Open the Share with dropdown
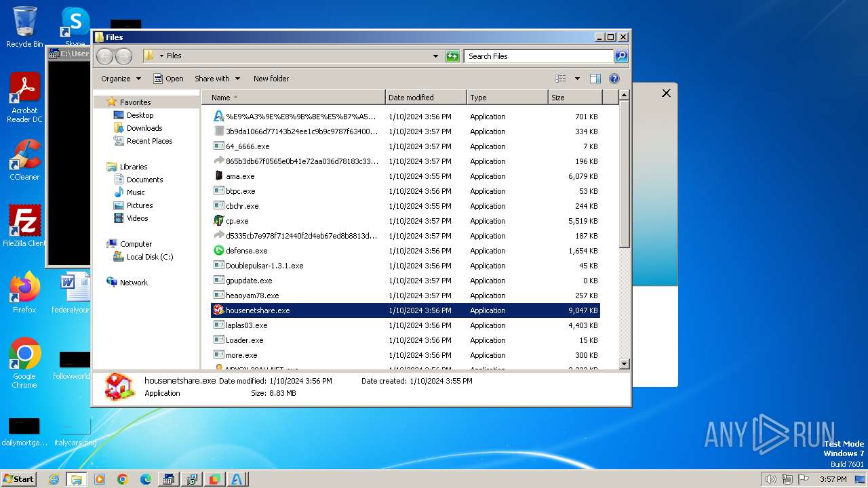868x488 pixels. (x=217, y=79)
